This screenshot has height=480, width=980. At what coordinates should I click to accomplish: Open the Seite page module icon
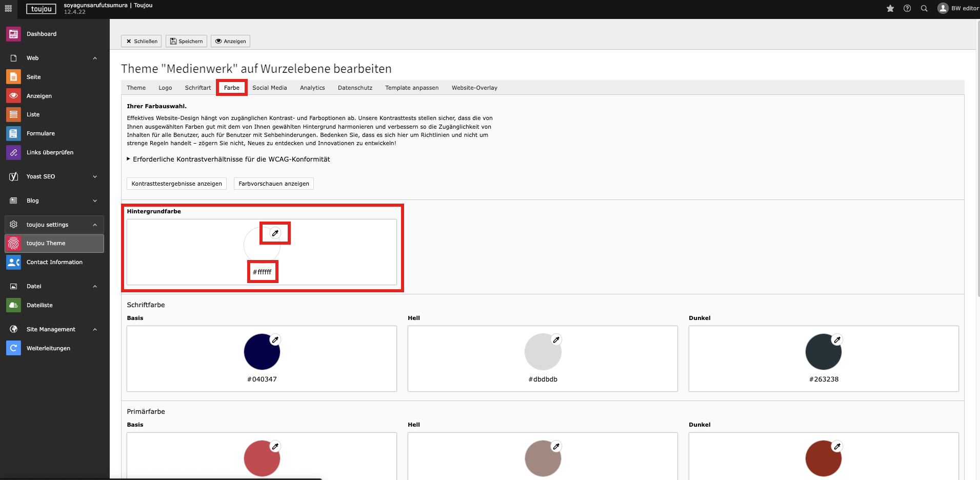tap(13, 77)
